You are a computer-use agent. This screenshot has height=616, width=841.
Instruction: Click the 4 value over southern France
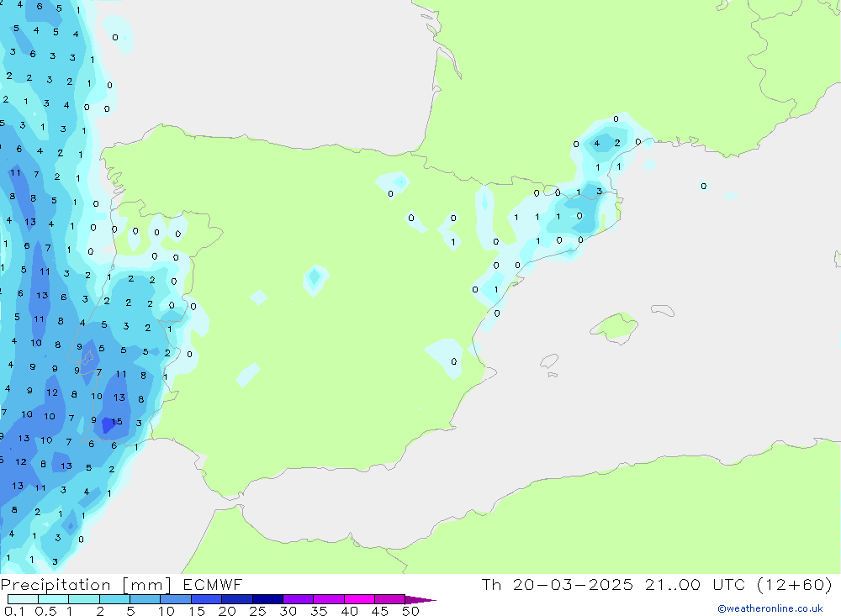click(x=596, y=143)
